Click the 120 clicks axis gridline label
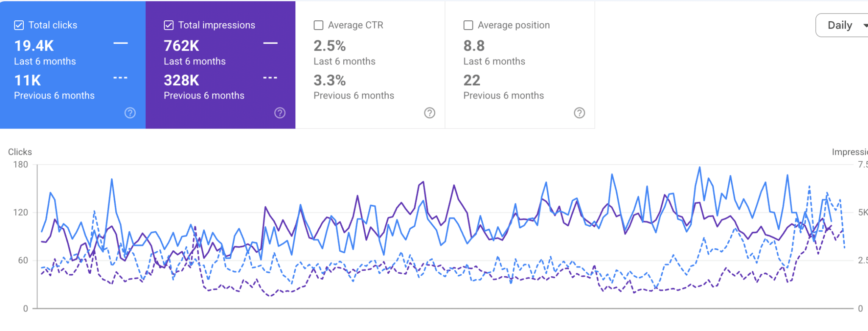The image size is (868, 331). [20, 212]
